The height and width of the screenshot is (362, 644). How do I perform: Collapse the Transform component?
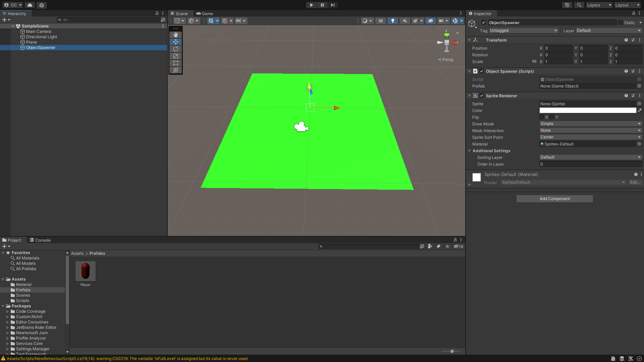click(x=469, y=40)
